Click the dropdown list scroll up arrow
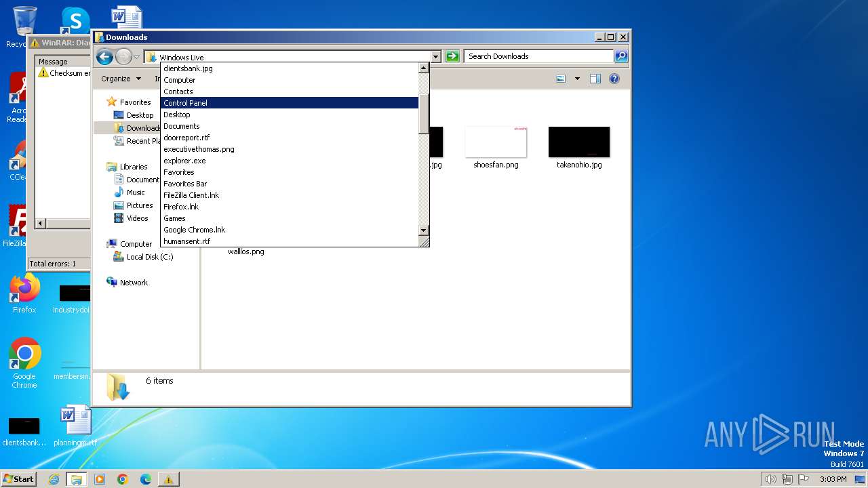Screen dimensions: 868x488 point(424,68)
